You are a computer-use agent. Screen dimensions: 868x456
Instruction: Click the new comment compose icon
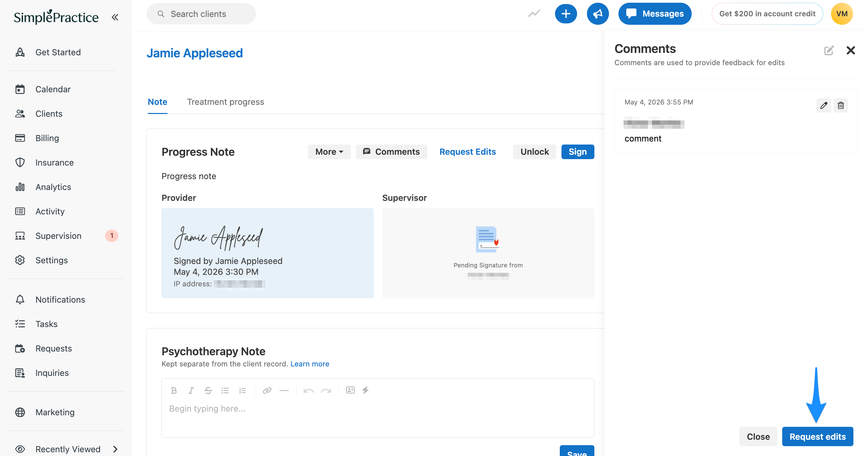[x=829, y=51]
